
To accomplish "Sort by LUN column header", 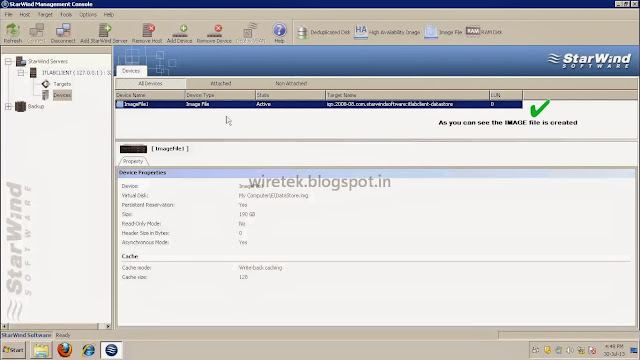I will pos(506,95).
